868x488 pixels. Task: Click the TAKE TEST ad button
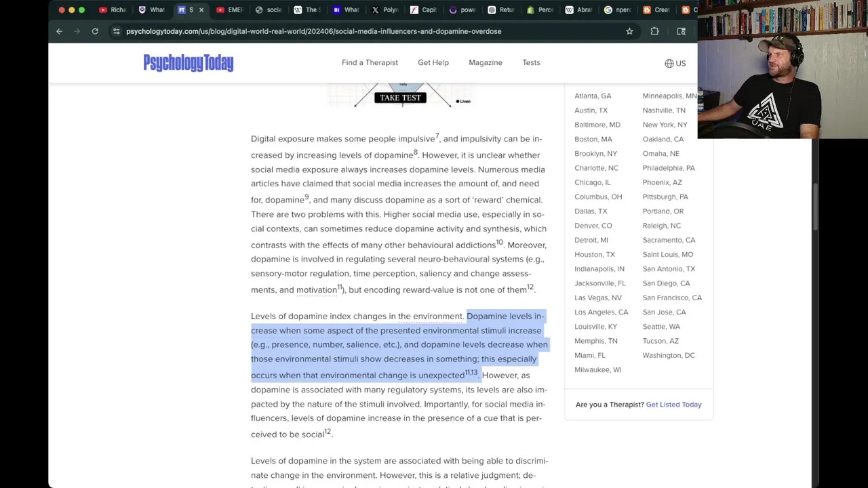(401, 98)
